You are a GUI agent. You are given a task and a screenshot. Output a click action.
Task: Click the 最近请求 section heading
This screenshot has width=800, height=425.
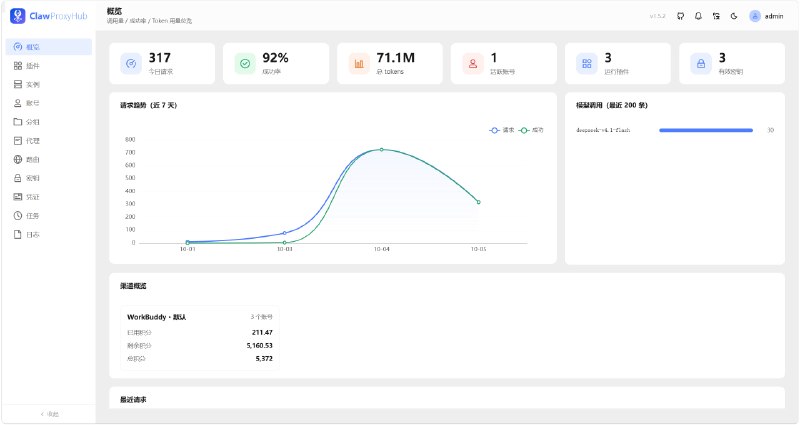(x=133, y=400)
